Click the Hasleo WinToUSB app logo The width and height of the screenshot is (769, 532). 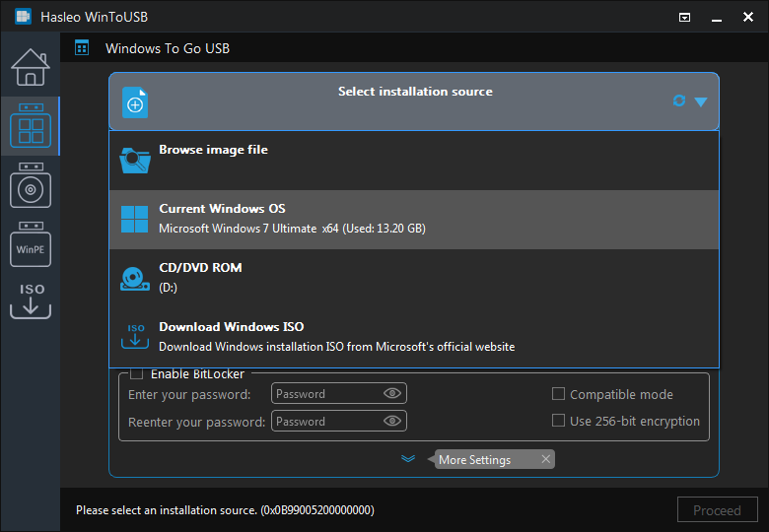coord(23,17)
